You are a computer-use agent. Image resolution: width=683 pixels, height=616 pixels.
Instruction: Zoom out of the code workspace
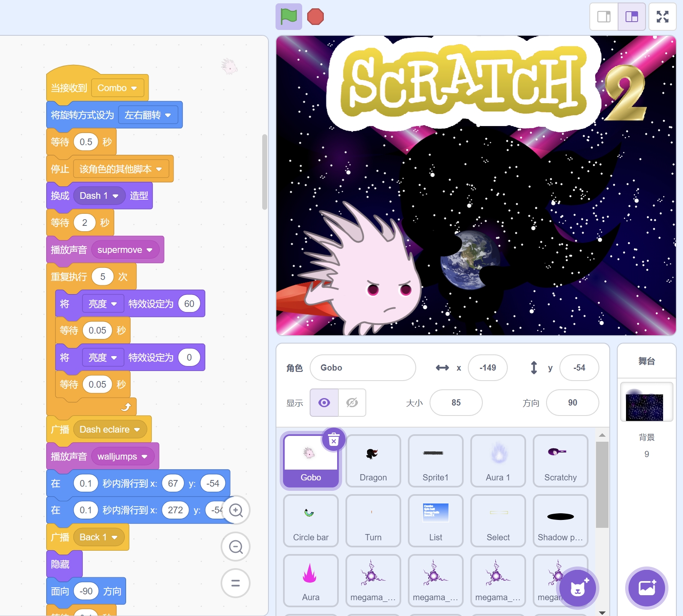(236, 547)
